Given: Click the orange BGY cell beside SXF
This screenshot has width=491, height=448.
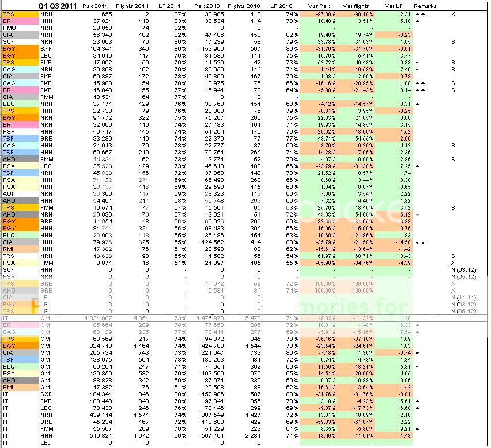Looking at the screenshot, I should [x=12, y=48].
